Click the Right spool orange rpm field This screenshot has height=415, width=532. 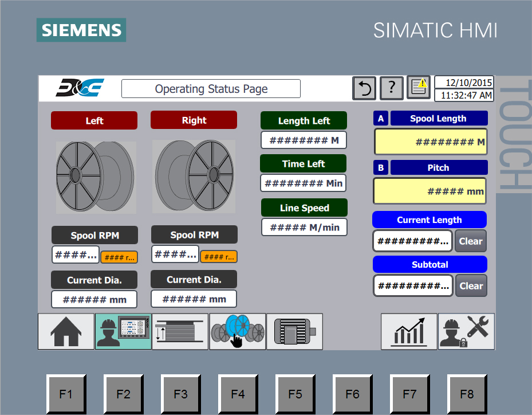(x=219, y=256)
